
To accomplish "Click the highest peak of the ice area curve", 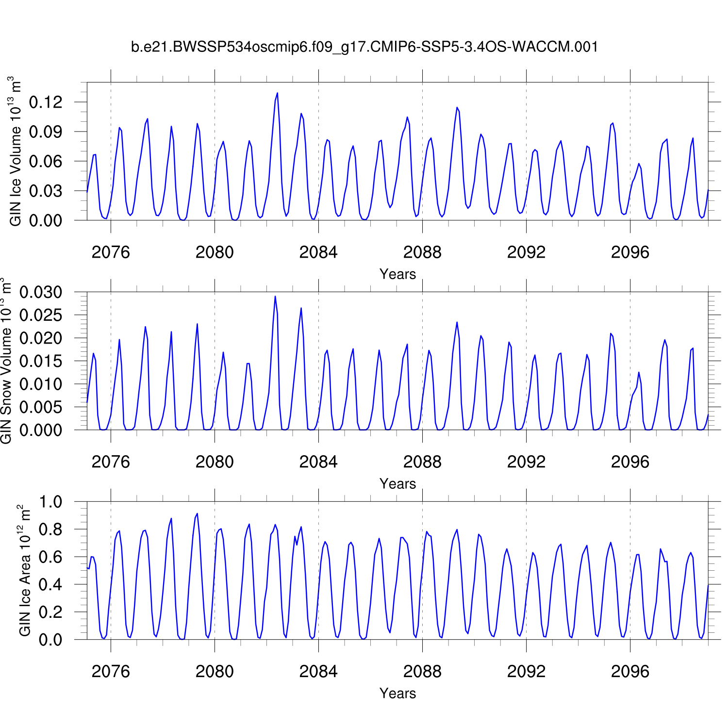I will [197, 514].
